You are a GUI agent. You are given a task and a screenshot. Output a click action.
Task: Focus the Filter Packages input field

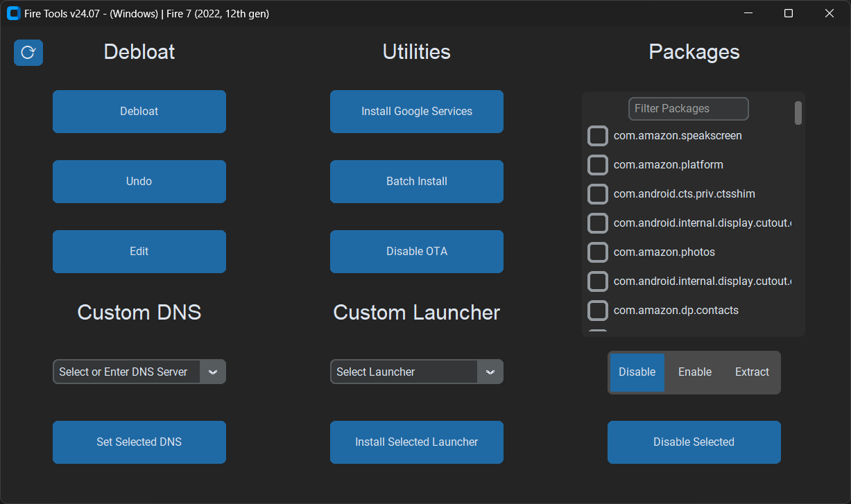[x=689, y=109]
